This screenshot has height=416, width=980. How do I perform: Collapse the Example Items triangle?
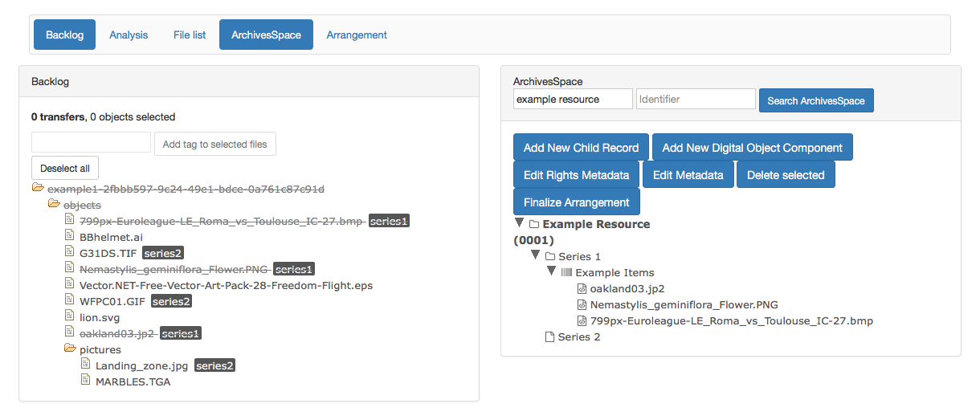[x=552, y=271]
